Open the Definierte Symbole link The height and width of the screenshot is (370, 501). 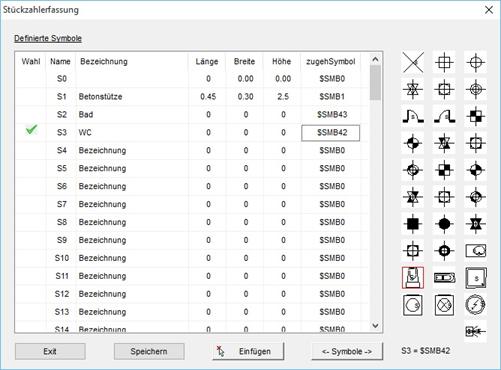point(48,38)
